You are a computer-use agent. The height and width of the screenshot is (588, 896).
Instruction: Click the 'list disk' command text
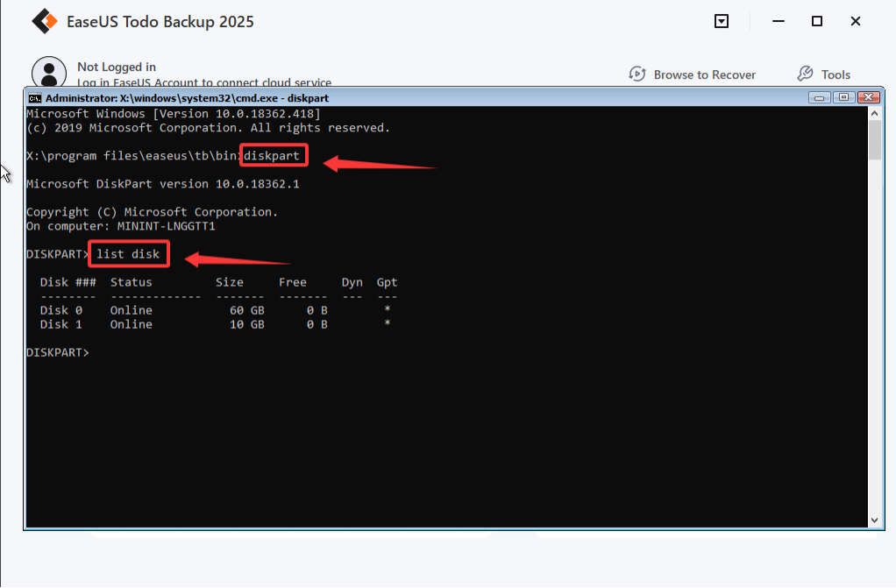click(x=128, y=254)
